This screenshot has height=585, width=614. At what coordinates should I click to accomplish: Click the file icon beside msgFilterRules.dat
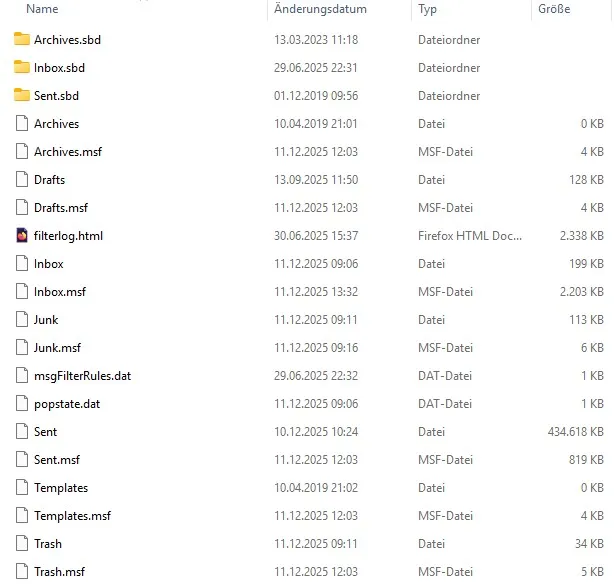22,375
